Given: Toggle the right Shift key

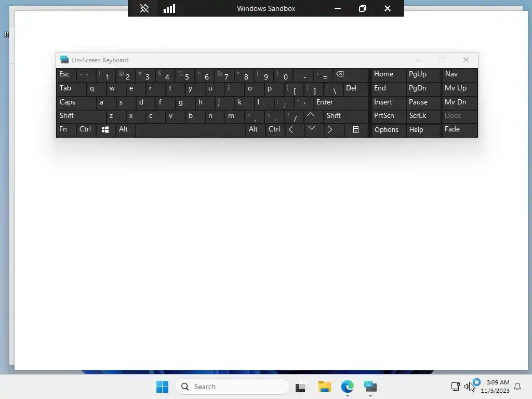Looking at the screenshot, I should click(345, 116).
